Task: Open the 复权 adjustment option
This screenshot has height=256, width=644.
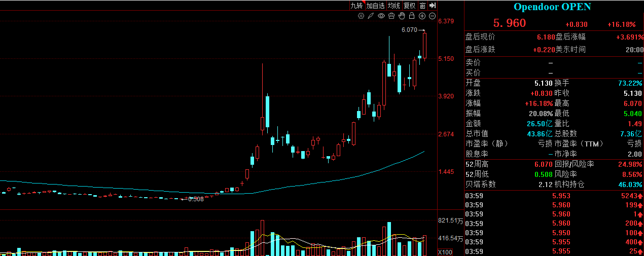Action: pos(410,6)
